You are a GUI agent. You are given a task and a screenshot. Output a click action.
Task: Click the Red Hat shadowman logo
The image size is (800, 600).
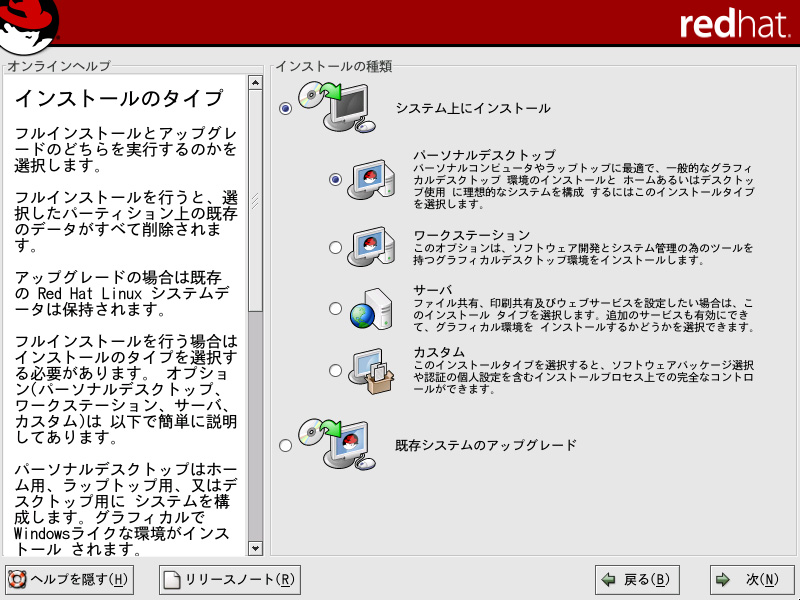tap(29, 26)
